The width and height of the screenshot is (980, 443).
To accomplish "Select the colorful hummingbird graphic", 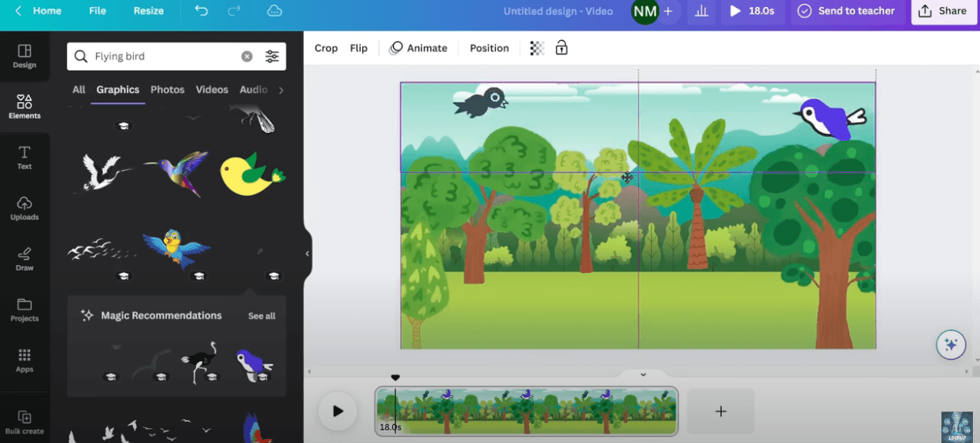I will [x=177, y=173].
